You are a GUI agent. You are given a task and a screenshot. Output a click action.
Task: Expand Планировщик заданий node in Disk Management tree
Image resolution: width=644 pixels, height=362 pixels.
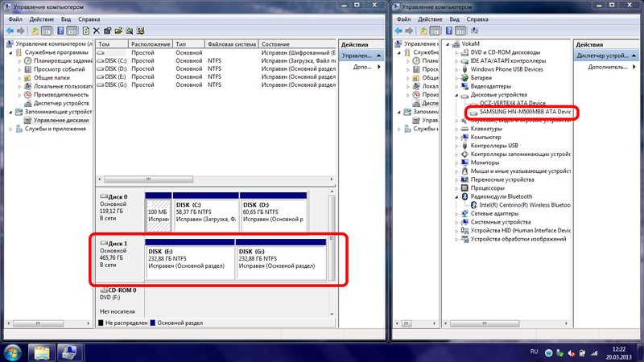click(x=19, y=61)
